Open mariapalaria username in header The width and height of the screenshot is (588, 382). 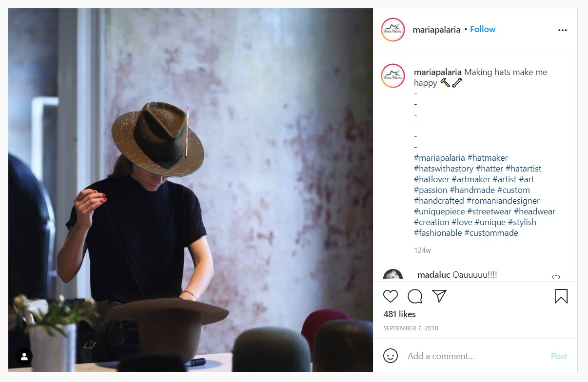click(436, 30)
